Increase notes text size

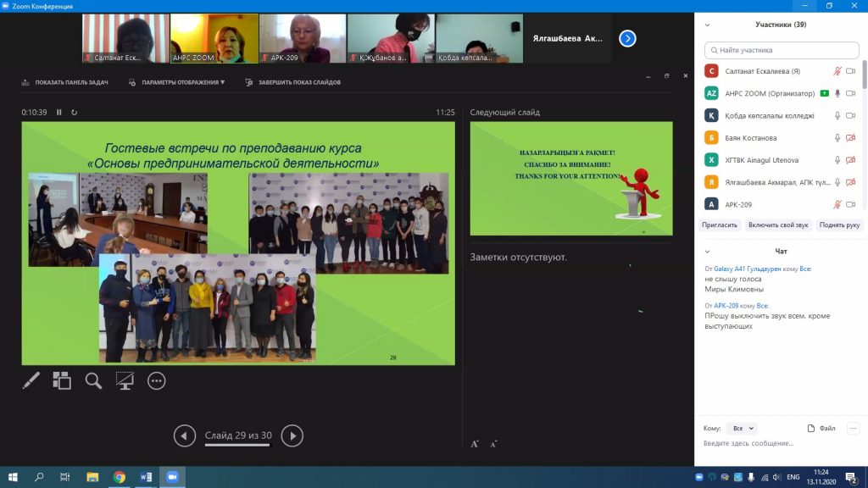coord(475,444)
